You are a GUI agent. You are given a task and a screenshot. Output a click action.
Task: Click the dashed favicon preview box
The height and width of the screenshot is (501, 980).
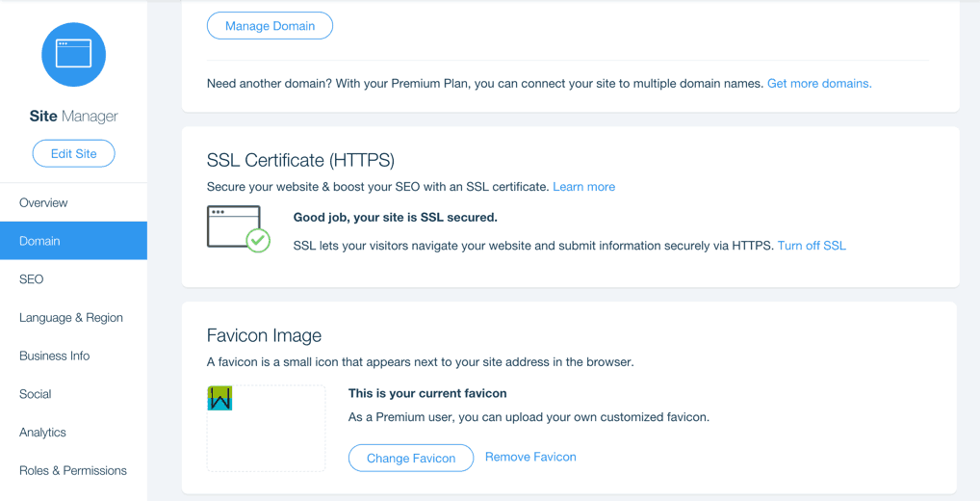[267, 429]
